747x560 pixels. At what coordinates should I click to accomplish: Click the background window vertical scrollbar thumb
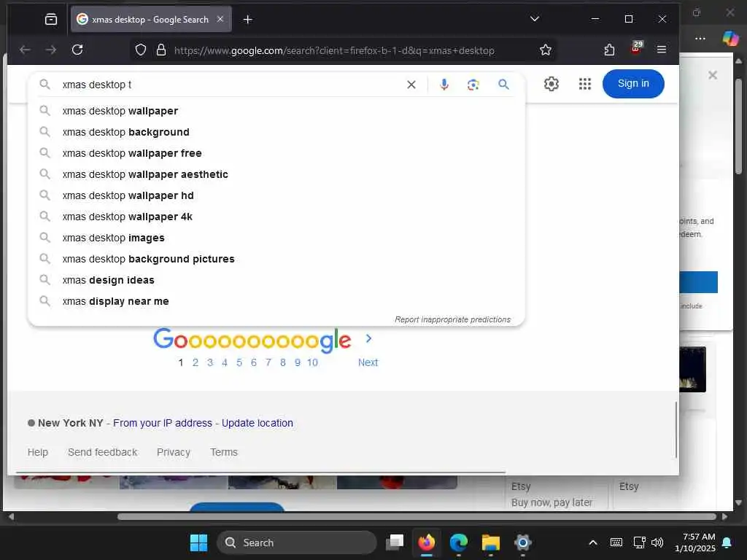[738, 126]
